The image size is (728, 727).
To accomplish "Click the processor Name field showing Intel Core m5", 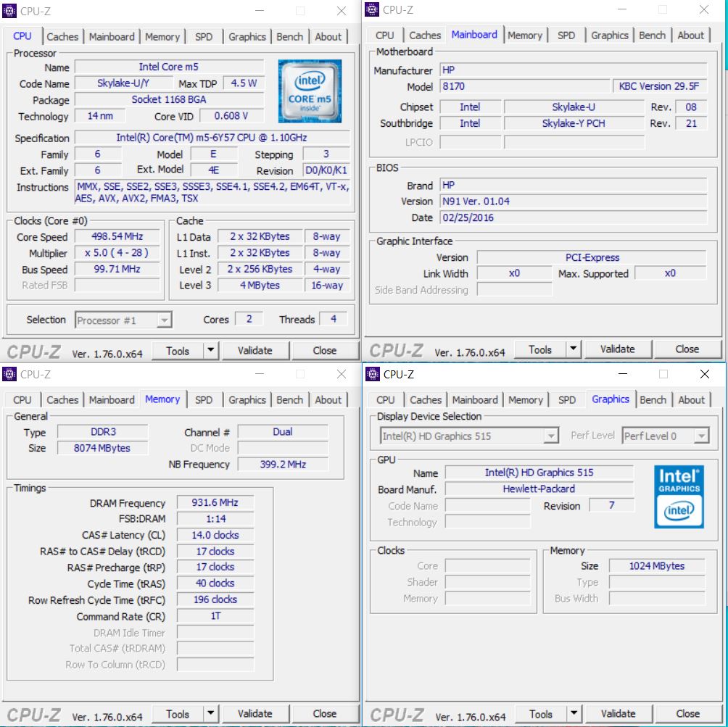I will click(169, 67).
